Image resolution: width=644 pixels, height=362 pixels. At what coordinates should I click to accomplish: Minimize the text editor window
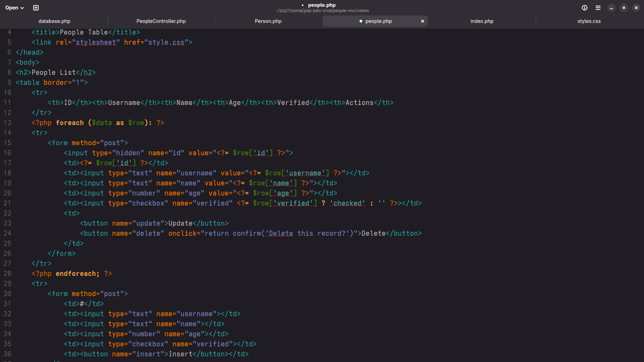pos(611,8)
